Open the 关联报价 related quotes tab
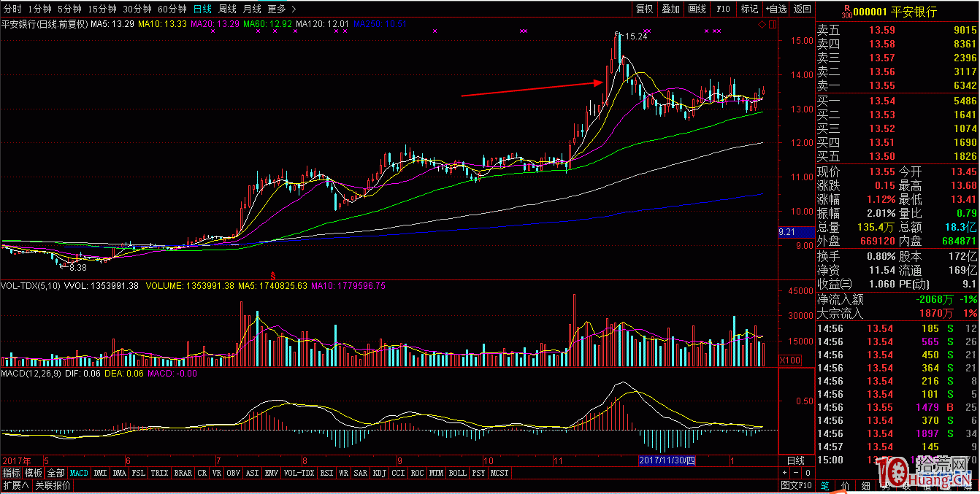Image resolution: width=980 pixels, height=494 pixels. pyautogui.click(x=53, y=485)
